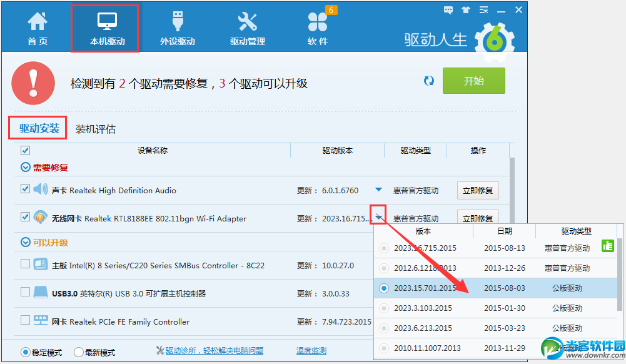Click the 主板 motherboard device icon
This screenshot has width=626, height=364.
coord(40,264)
